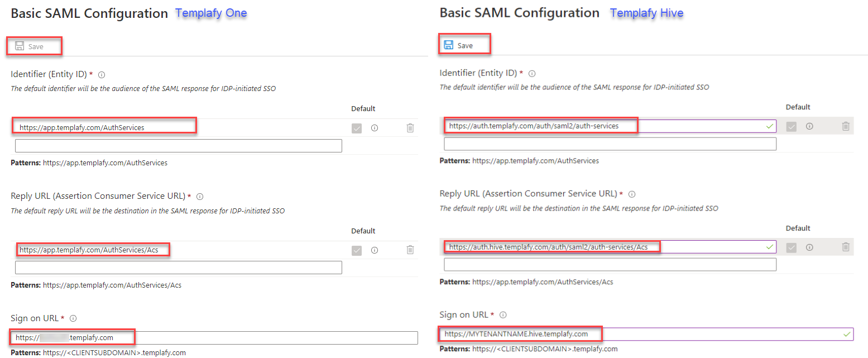The image size is (868, 358).
Task: Open the Templafy Hive link
Action: point(646,13)
